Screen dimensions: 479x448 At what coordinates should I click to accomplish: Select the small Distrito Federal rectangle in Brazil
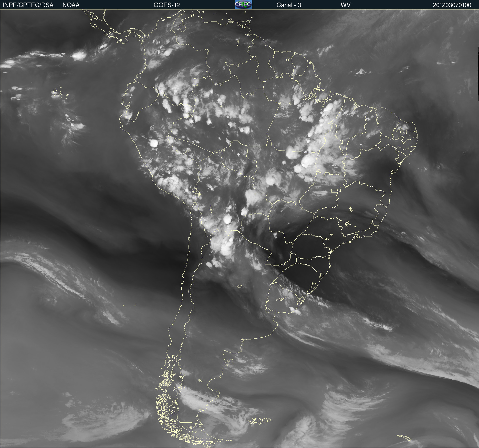pos(334,191)
